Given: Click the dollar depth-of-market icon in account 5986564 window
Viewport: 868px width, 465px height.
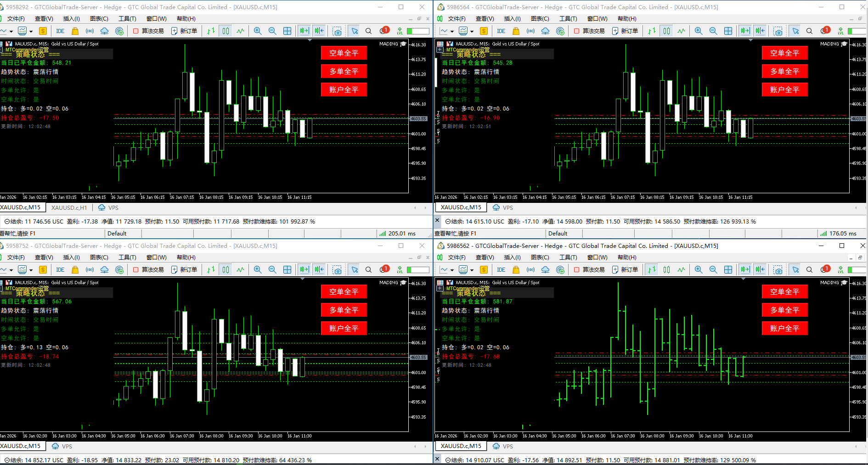Looking at the screenshot, I should tap(484, 31).
